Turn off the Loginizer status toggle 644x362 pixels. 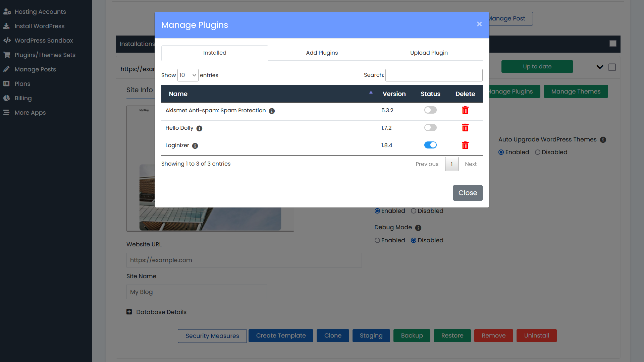click(430, 145)
